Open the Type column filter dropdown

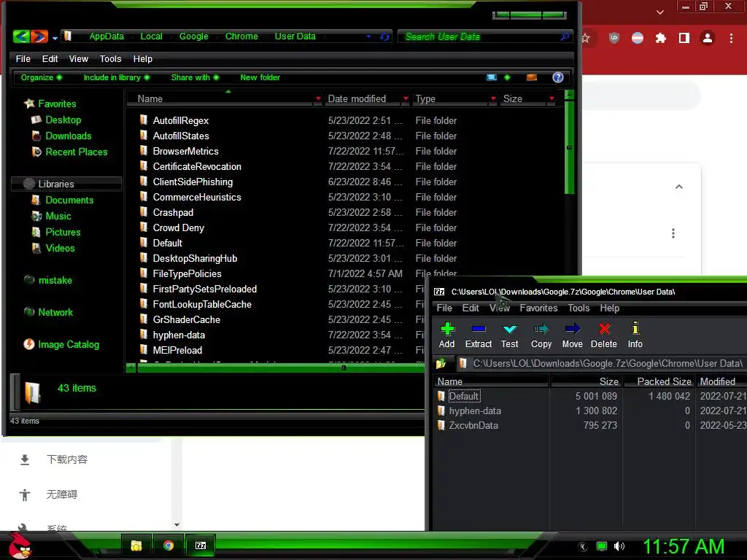coord(493,98)
